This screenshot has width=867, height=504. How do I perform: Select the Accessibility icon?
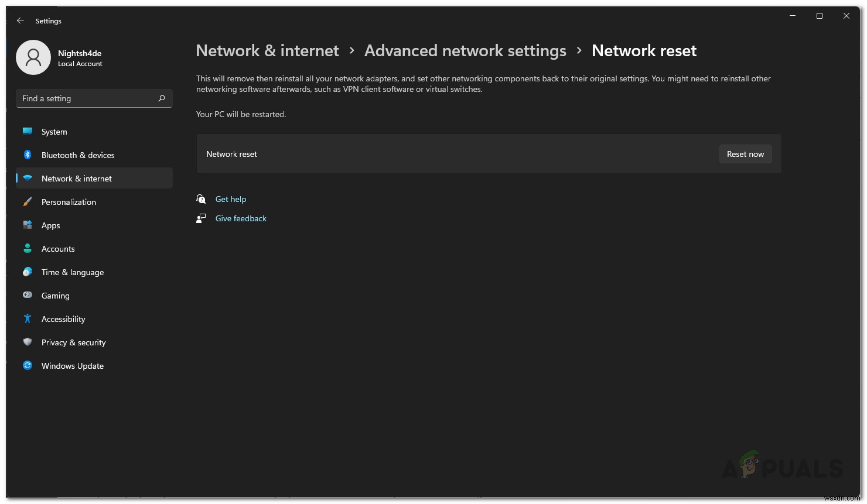tap(28, 318)
